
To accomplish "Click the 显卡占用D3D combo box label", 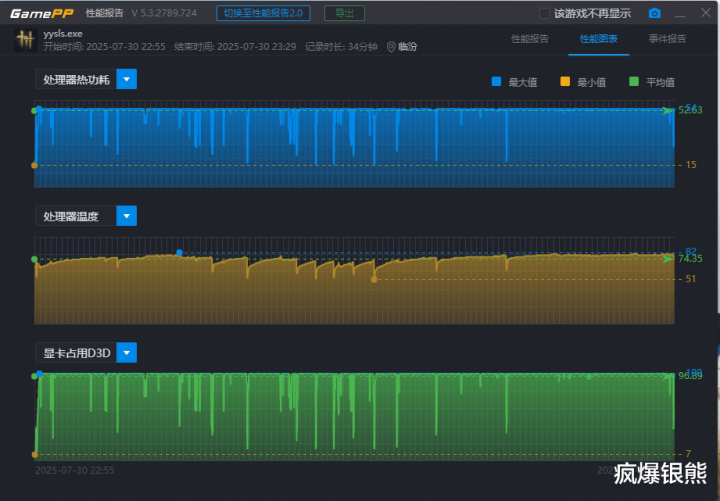I will 76,353.
